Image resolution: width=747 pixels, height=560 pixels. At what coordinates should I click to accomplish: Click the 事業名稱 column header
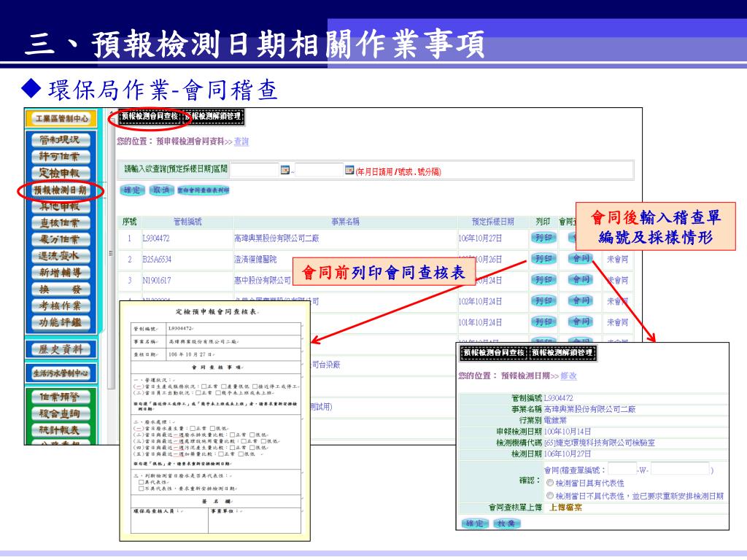tap(345, 222)
